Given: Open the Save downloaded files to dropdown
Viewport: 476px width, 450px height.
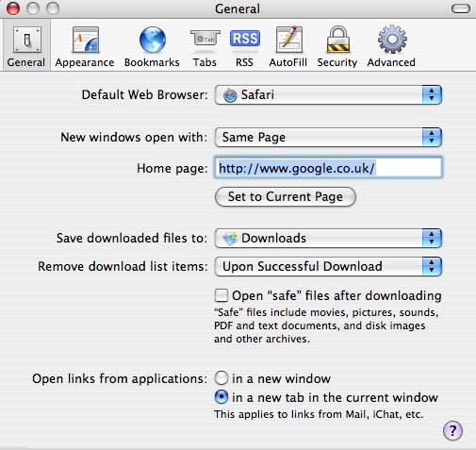Looking at the screenshot, I should (328, 238).
